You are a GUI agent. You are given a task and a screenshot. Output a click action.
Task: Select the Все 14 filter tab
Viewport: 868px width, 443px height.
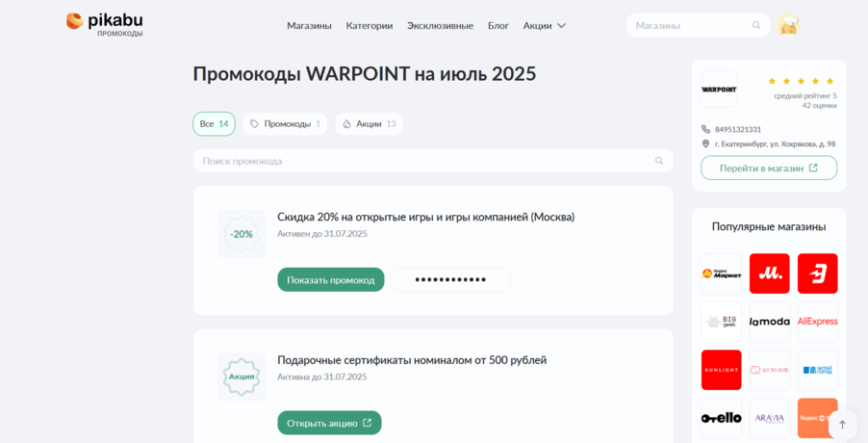click(215, 124)
